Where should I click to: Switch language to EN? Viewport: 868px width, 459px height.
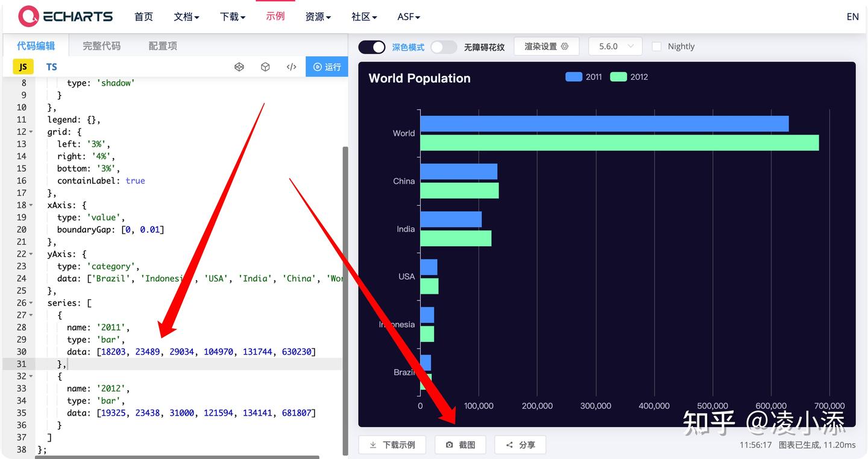[x=852, y=16]
